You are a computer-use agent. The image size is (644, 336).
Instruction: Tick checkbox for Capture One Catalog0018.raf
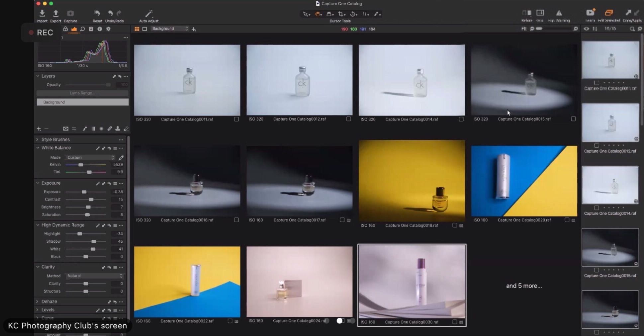coord(454,225)
